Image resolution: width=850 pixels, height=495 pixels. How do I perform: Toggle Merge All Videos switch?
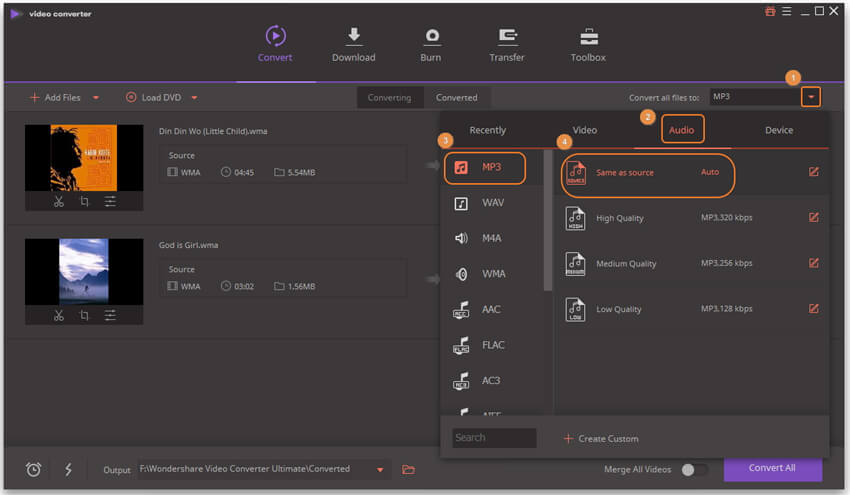[x=694, y=470]
